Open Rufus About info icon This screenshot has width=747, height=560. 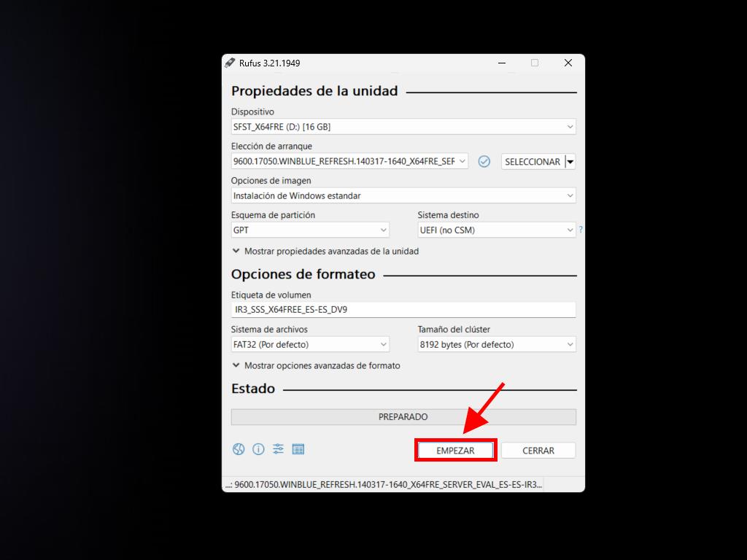coord(258,449)
